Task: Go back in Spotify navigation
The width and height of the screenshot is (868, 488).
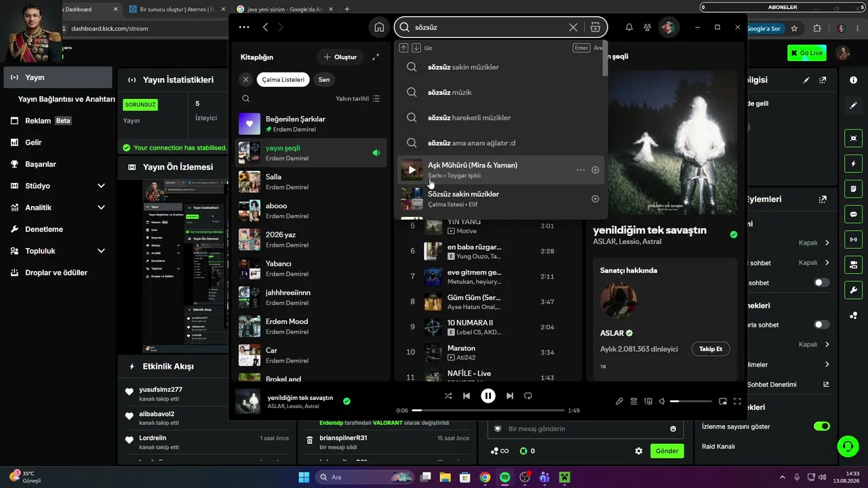Action: coord(265,27)
